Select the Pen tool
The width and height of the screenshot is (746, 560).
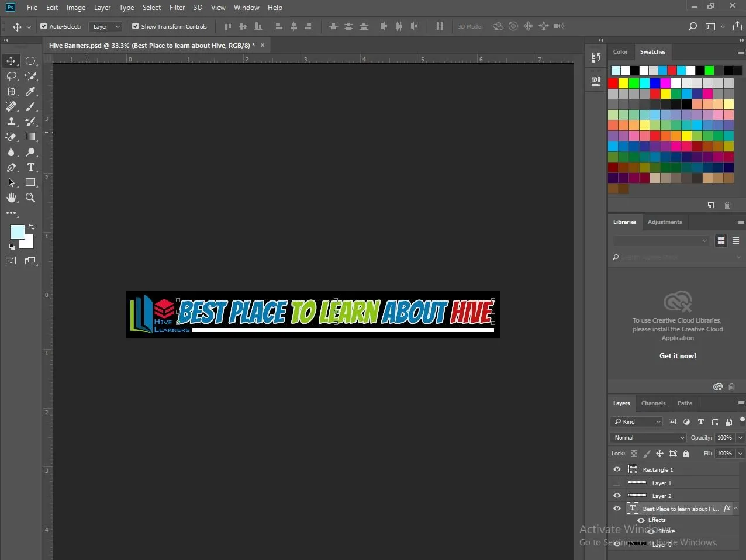(11, 168)
